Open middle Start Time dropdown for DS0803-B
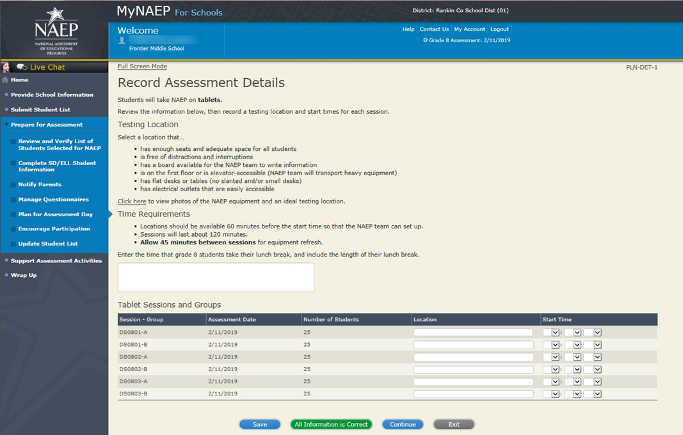683x435 pixels. pos(572,394)
